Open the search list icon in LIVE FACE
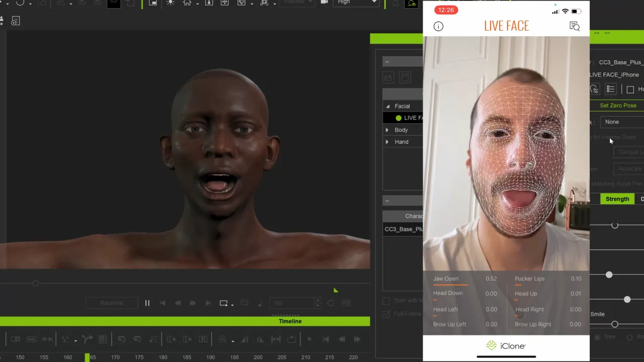 (x=575, y=26)
